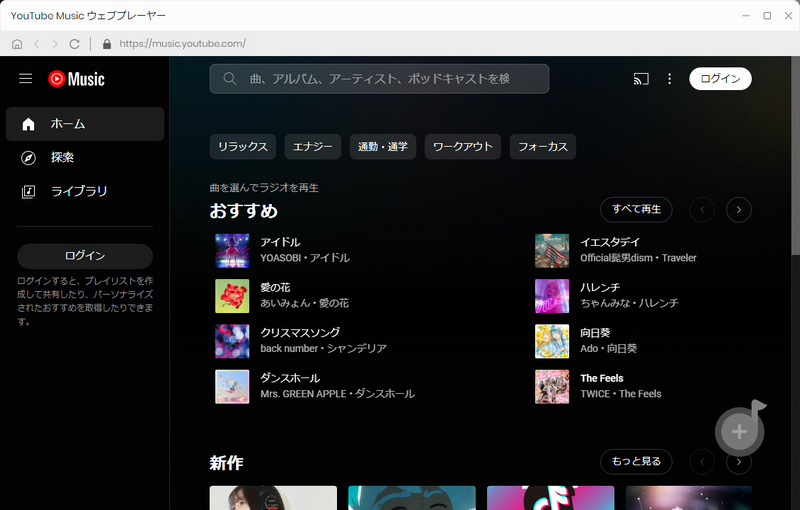Play クリスマスソング album thumbnail
The image size is (800, 510).
click(232, 341)
